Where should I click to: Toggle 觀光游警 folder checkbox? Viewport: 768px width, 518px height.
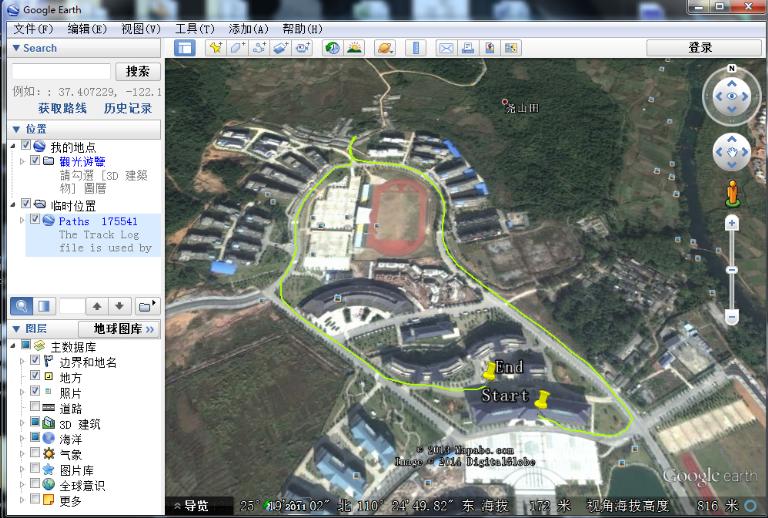[35, 160]
